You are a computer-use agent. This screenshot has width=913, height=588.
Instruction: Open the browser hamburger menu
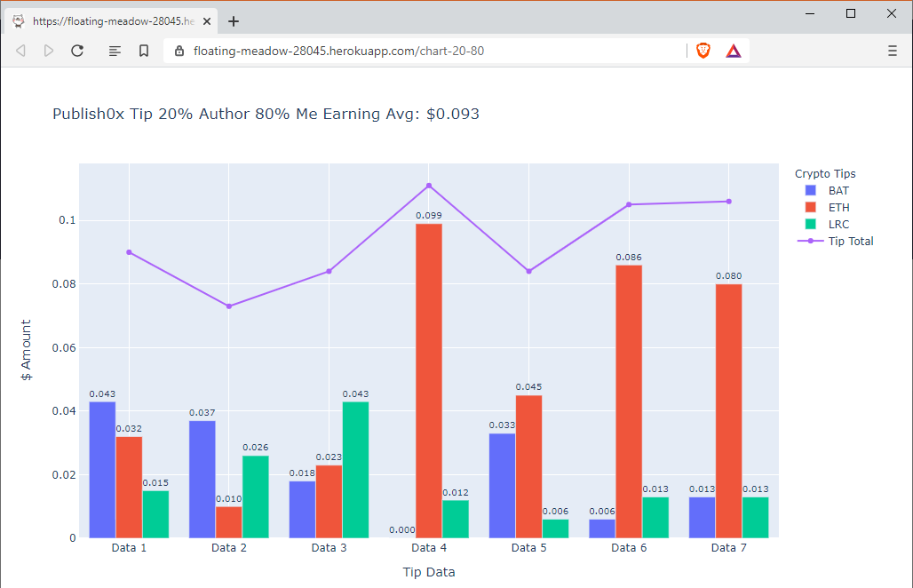[893, 51]
